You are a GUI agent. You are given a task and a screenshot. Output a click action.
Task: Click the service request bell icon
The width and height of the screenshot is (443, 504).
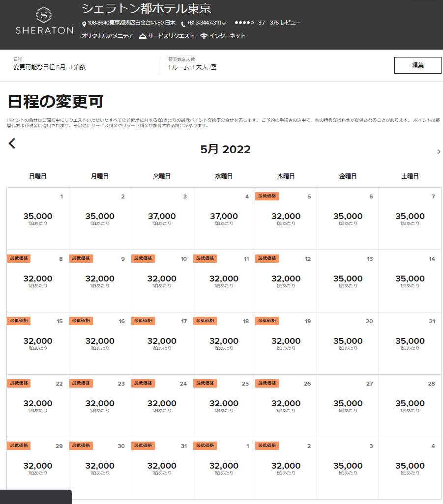(x=143, y=36)
